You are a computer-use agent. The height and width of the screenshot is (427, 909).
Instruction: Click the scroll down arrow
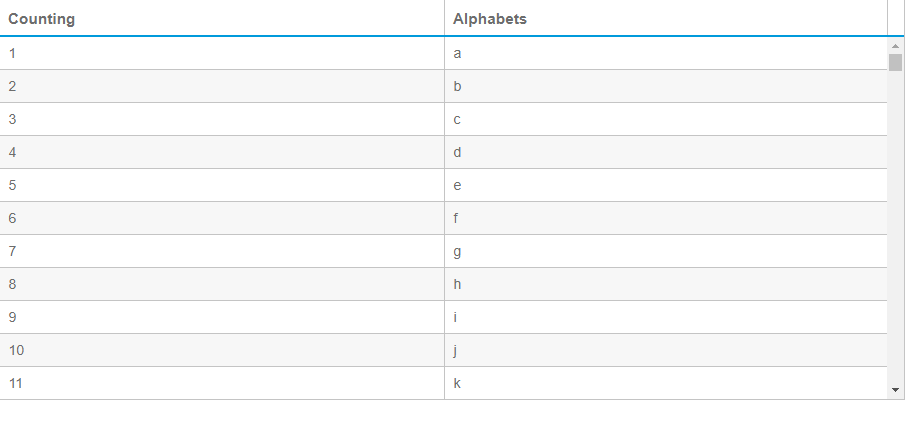[x=895, y=389]
